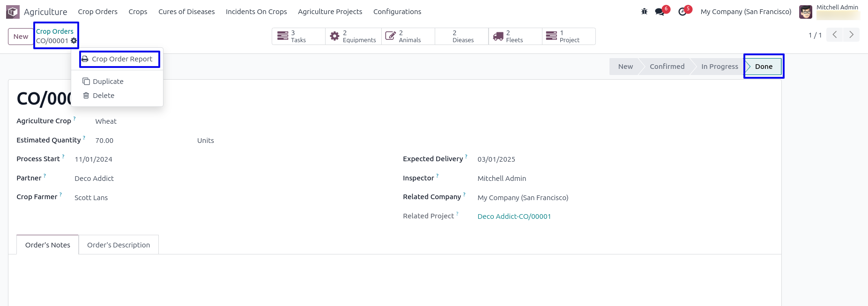Open the company switcher My Company
Image resolution: width=868 pixels, height=306 pixels.
tap(746, 12)
